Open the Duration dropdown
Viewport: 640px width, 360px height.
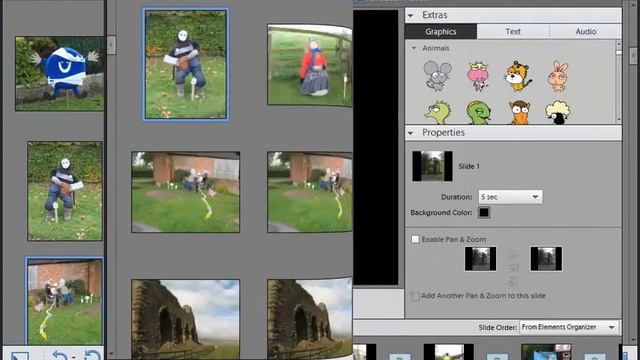(510, 197)
